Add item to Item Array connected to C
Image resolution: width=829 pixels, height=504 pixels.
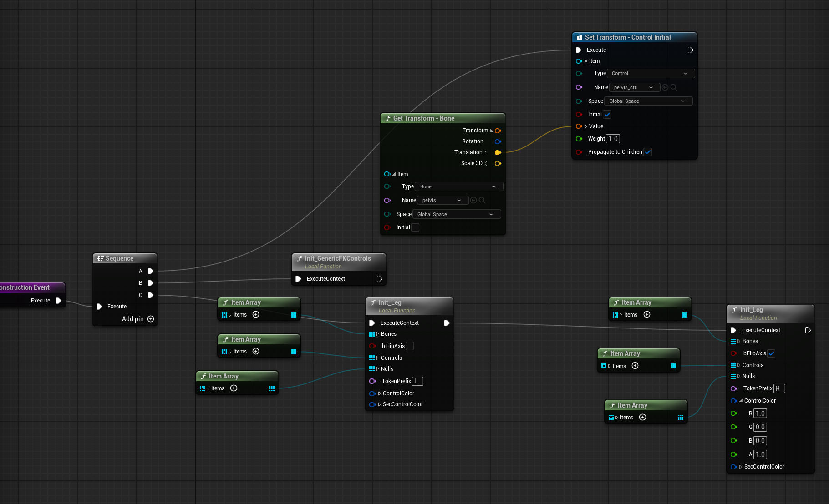(x=256, y=314)
